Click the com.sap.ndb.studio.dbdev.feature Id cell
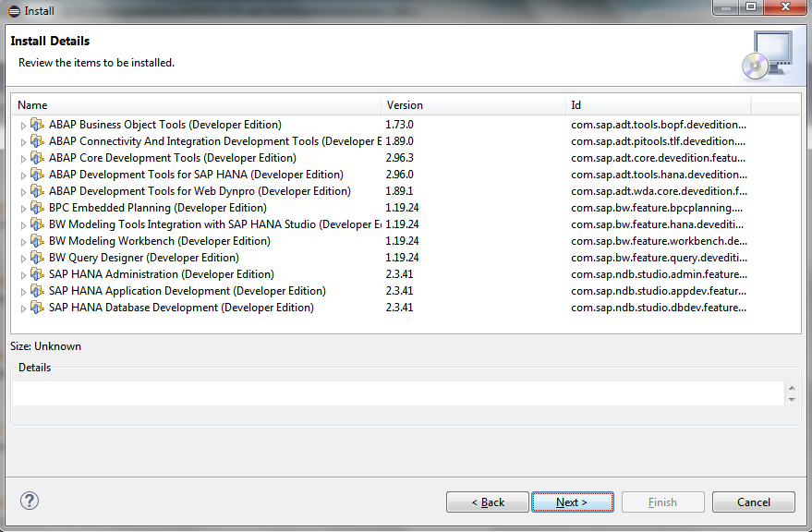The height and width of the screenshot is (532, 812). 659,307
